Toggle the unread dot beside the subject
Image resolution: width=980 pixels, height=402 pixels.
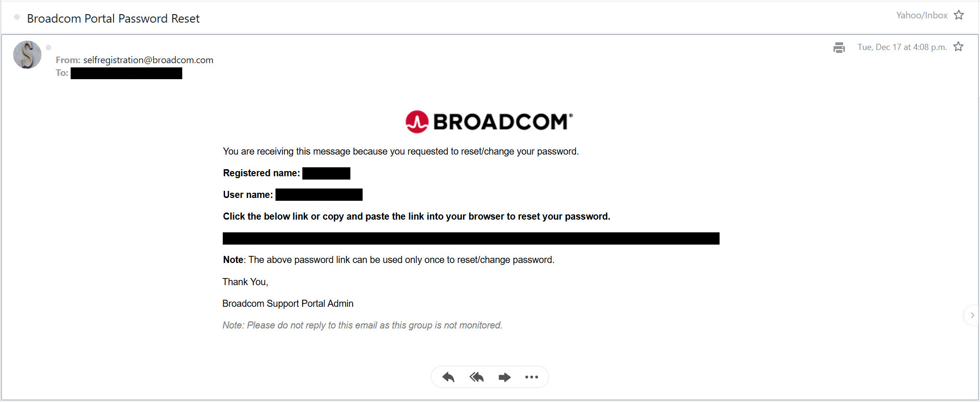[17, 17]
